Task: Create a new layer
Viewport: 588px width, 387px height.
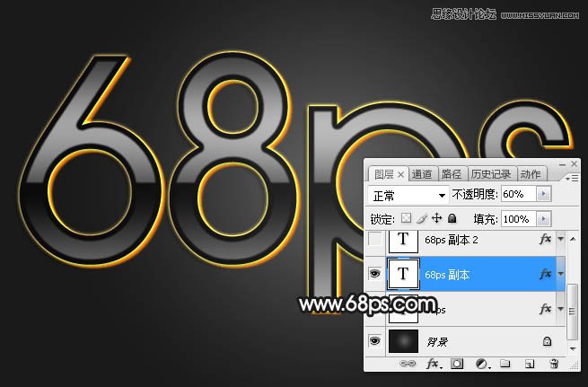Action: click(x=530, y=364)
